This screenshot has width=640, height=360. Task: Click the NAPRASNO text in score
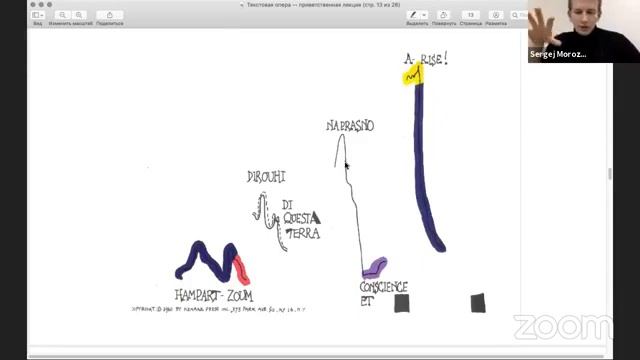pos(350,126)
